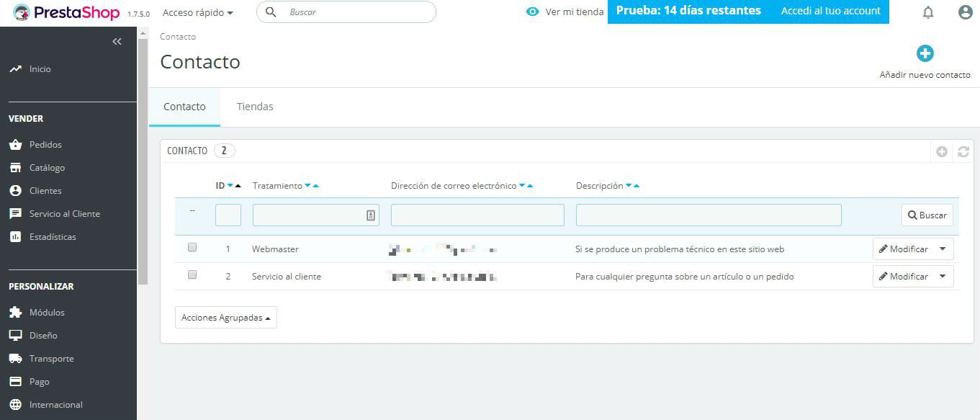Refresh the Contacto list panel

(x=963, y=151)
